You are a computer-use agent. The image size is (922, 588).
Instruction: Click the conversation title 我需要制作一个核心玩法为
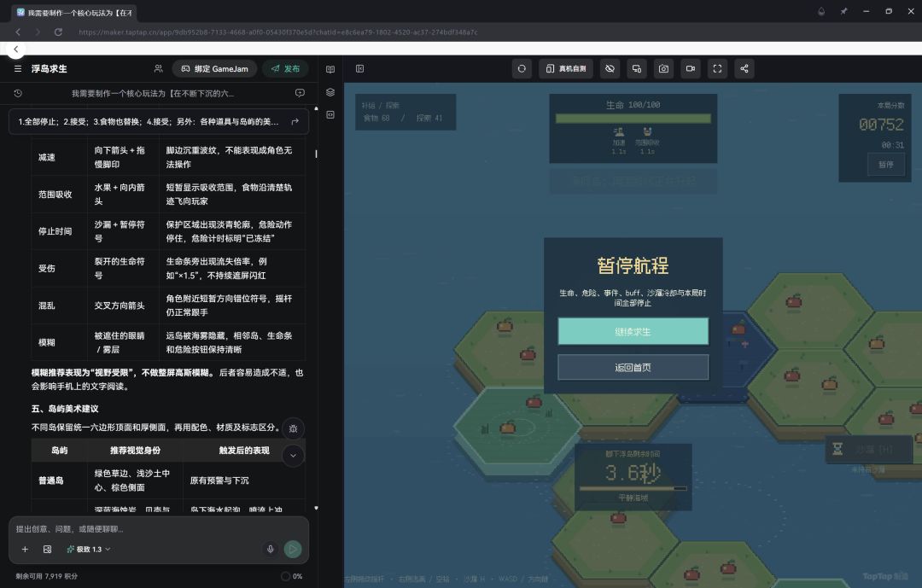(x=153, y=93)
